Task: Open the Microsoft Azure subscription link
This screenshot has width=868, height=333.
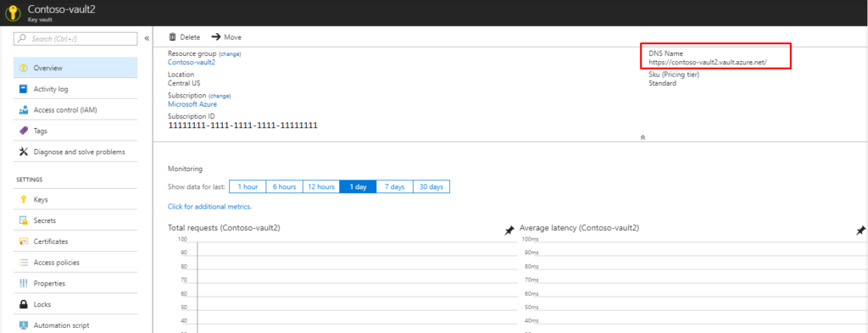Action: [x=192, y=104]
